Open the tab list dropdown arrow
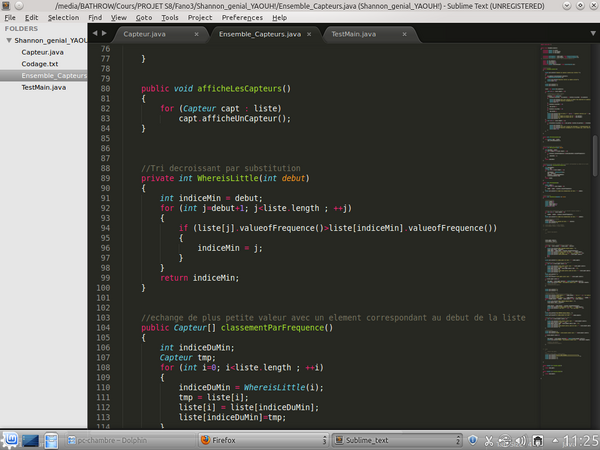Image resolution: width=600 pixels, height=450 pixels. click(589, 34)
